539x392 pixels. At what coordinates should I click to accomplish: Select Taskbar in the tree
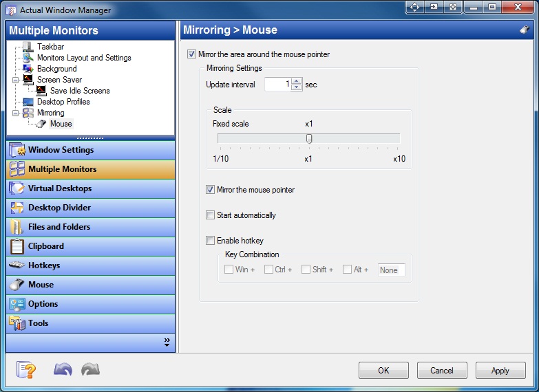[x=50, y=46]
